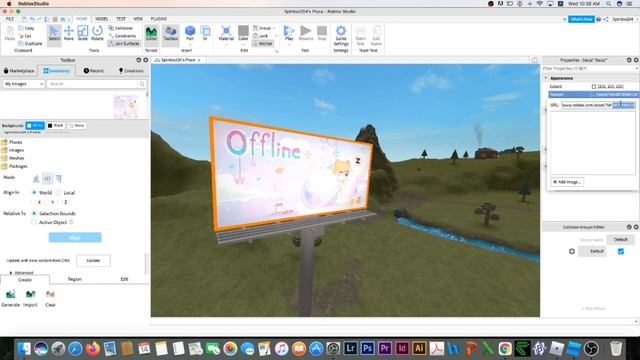The image size is (640, 360).
Task: Open the Material picker
Action: [226, 33]
